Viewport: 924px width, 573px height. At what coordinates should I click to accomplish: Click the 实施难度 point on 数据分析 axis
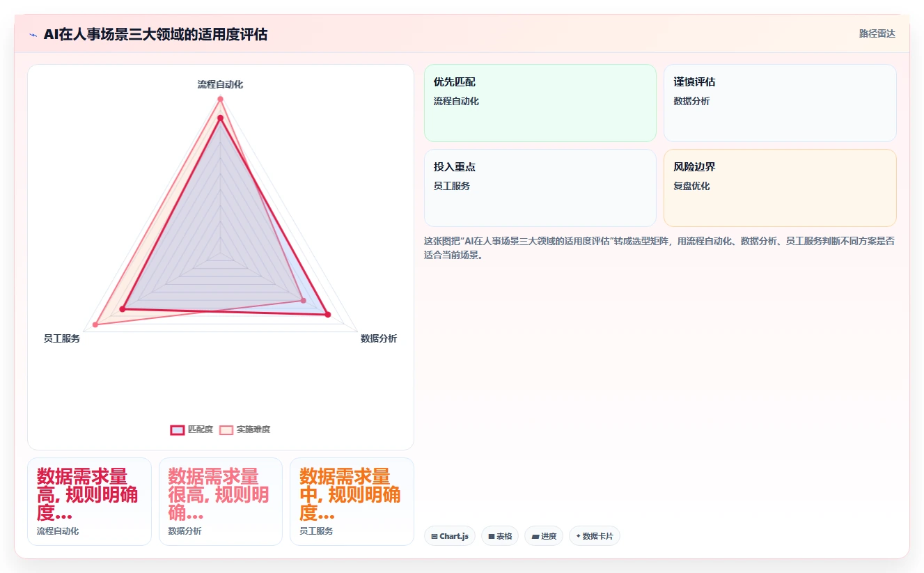click(x=303, y=300)
